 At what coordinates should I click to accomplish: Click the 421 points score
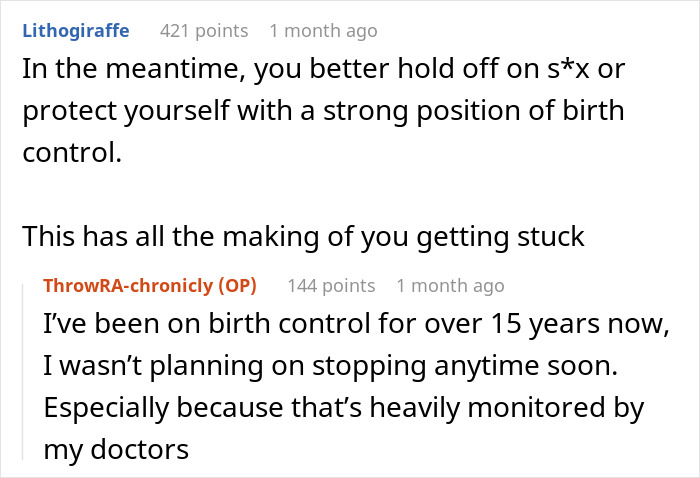click(x=204, y=31)
